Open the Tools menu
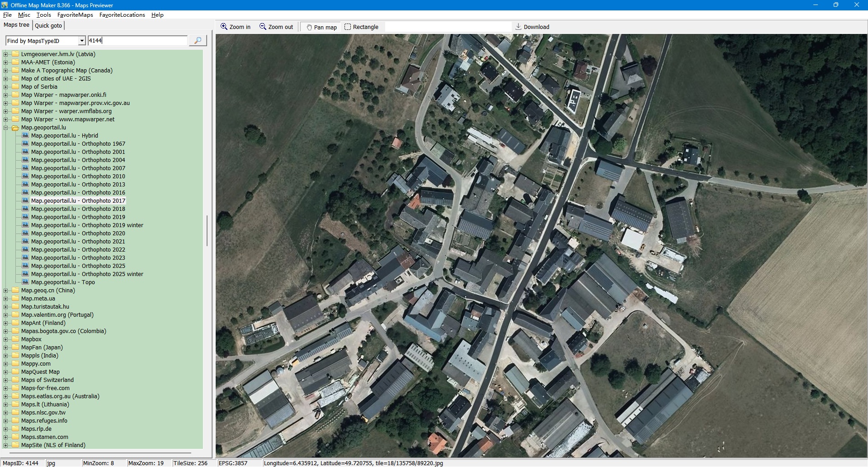Image resolution: width=868 pixels, height=467 pixels. (44, 15)
